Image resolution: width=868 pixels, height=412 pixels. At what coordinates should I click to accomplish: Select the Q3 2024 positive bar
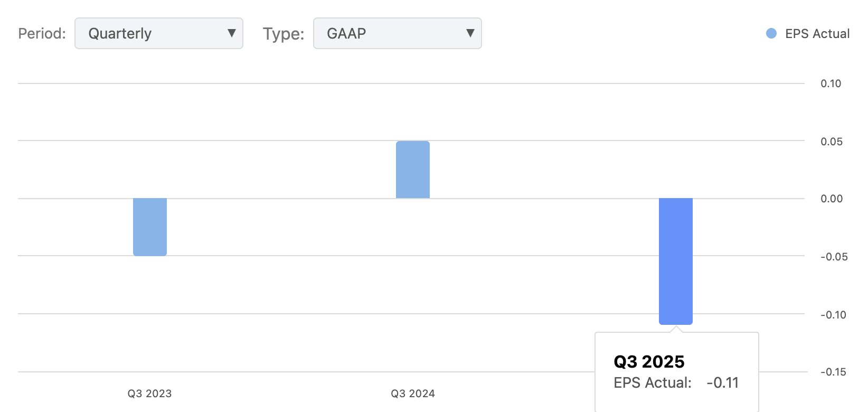pyautogui.click(x=413, y=170)
